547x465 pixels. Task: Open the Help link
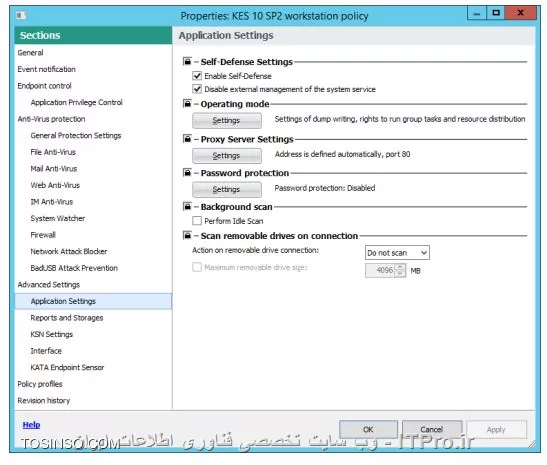tap(31, 425)
